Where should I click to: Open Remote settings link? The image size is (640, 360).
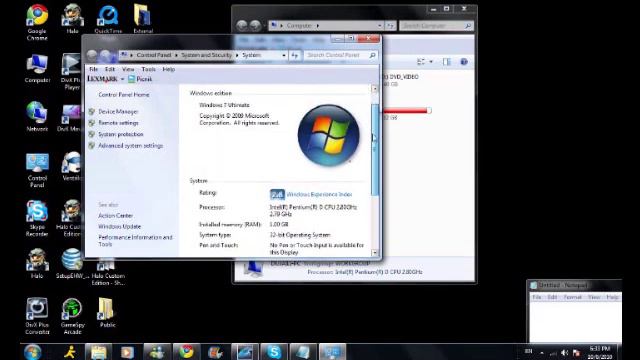point(118,123)
